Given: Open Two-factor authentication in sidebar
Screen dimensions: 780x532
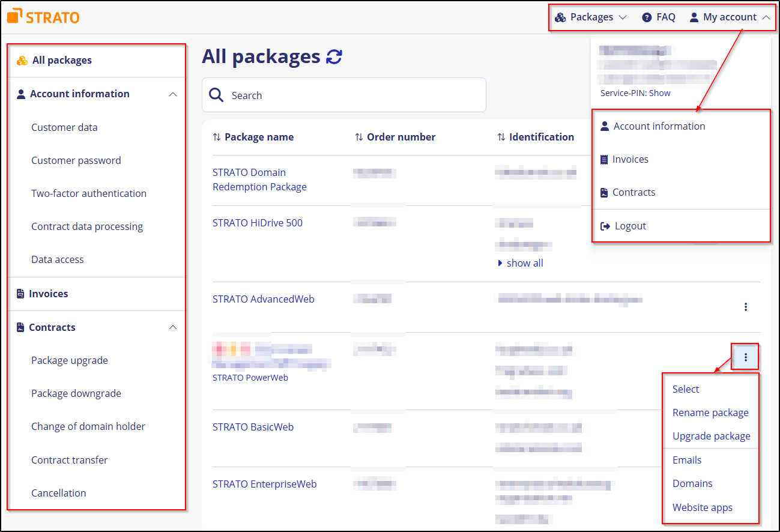Looking at the screenshot, I should coord(89,193).
